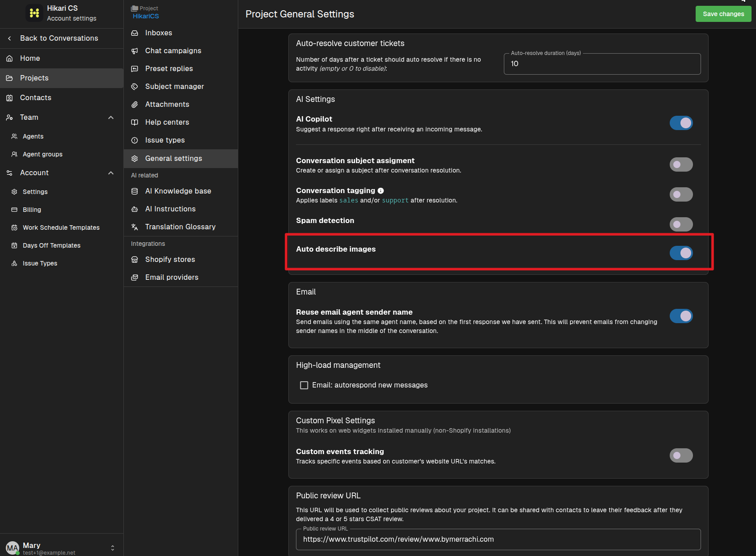Click the Help centers label
This screenshot has width=756, height=556.
coord(167,122)
